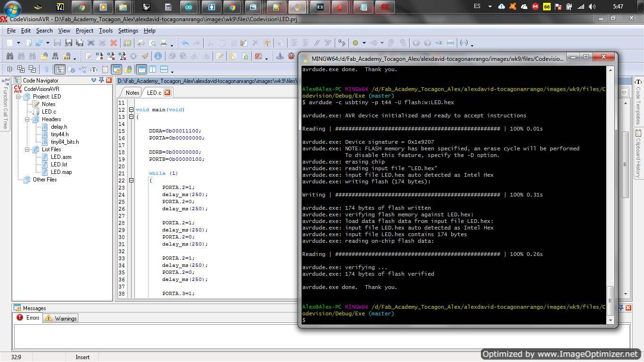
Task: Collapse the List Files tree node
Action: 27,149
